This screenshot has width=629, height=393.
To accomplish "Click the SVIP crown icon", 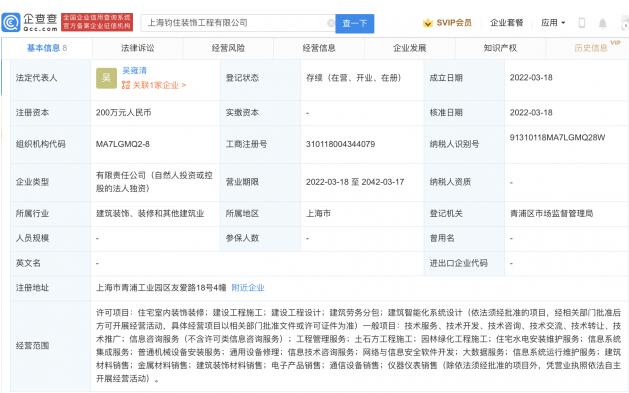I will pos(428,23).
